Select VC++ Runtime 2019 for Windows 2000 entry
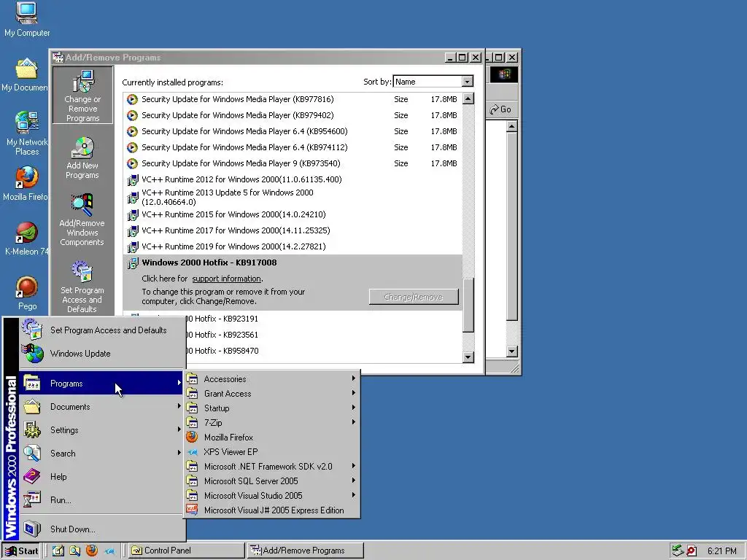Viewport: 747px width, 560px height. pyautogui.click(x=293, y=246)
